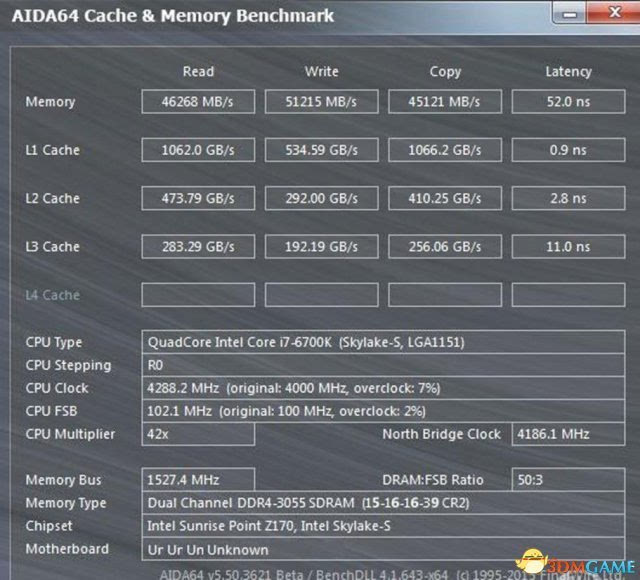Click the CPU Multiplier 42x box

[x=198, y=434]
